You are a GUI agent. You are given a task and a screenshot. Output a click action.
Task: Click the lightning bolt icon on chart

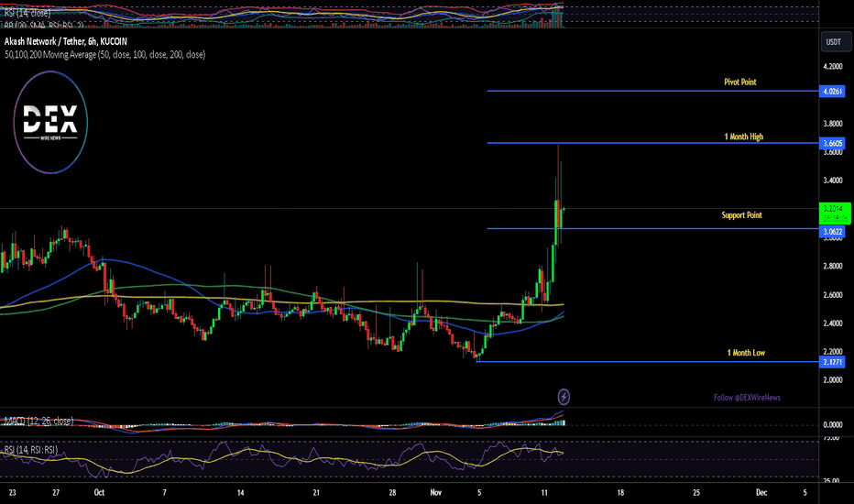click(x=564, y=397)
